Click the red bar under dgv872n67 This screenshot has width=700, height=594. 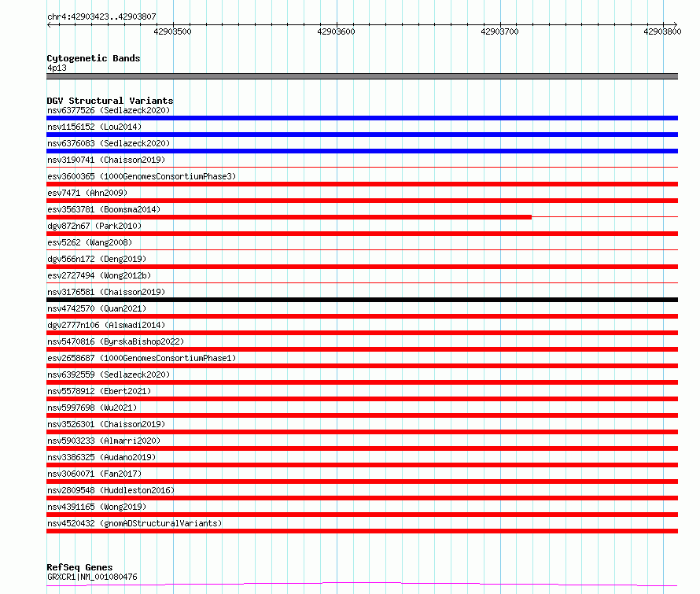362,234
